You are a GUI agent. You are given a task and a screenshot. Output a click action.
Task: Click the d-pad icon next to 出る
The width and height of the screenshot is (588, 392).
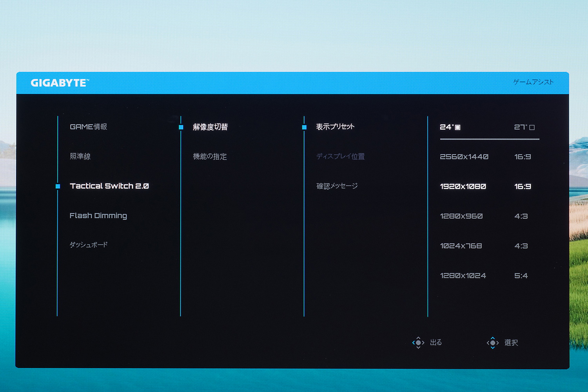419,343
